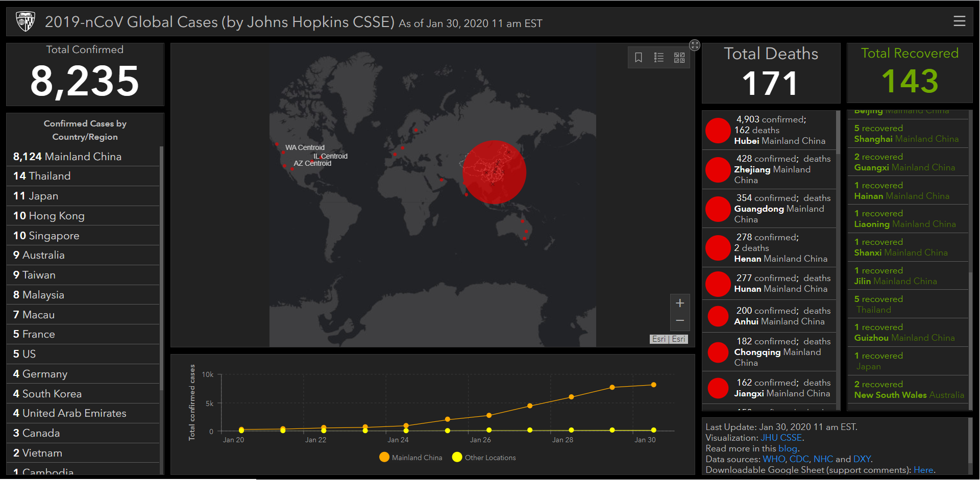
Task: Select Japan 1 recovered entry
Action: point(908,361)
